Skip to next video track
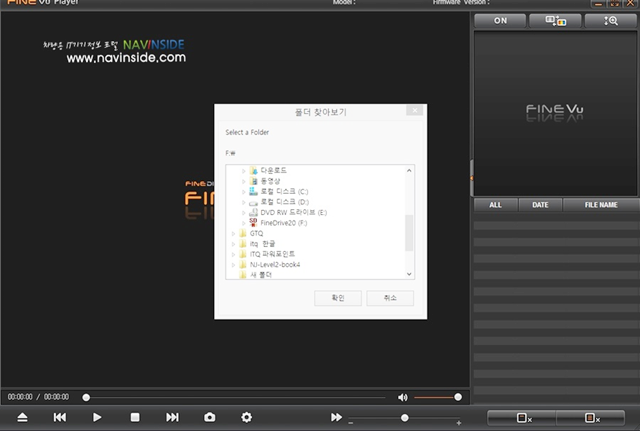Viewport: 640px width, 431px height. 172,417
